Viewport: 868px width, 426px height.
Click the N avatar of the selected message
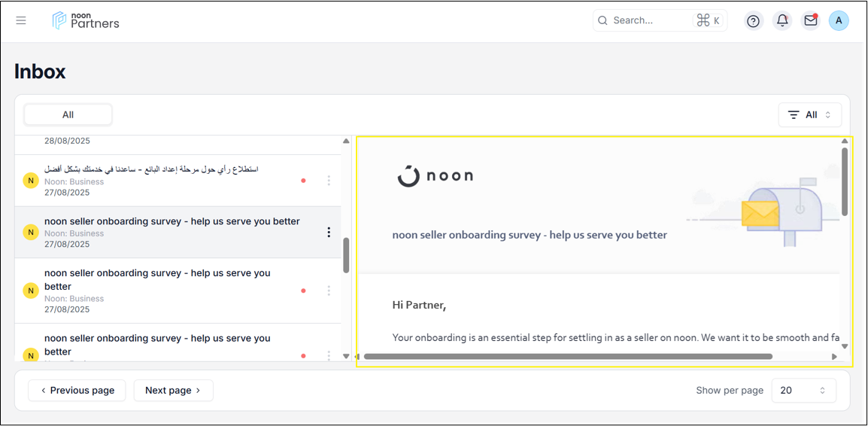tap(30, 232)
